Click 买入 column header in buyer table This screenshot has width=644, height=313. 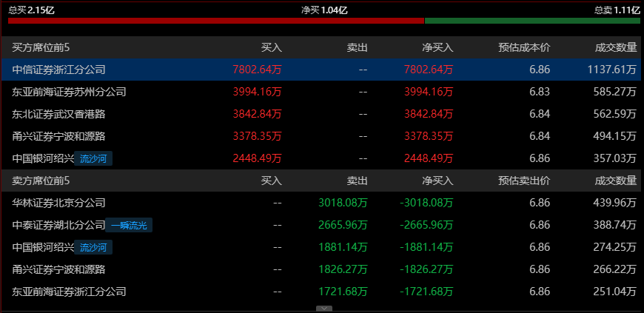[272, 47]
